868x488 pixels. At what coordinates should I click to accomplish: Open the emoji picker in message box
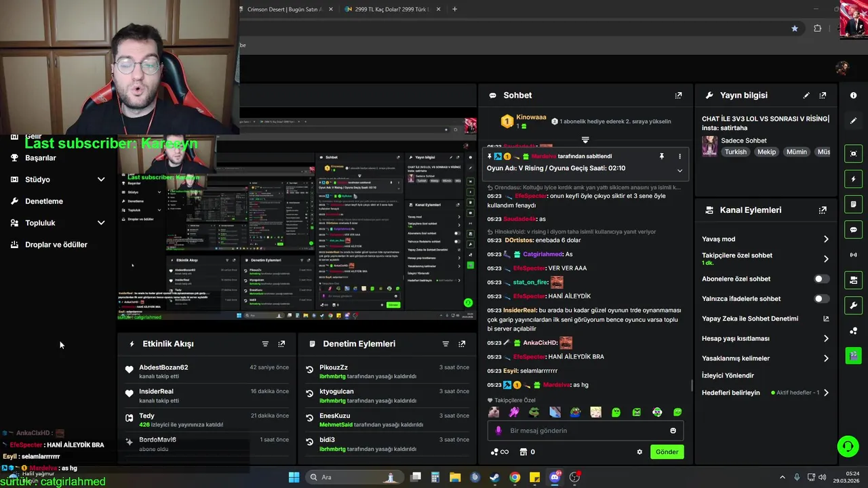[x=673, y=430]
